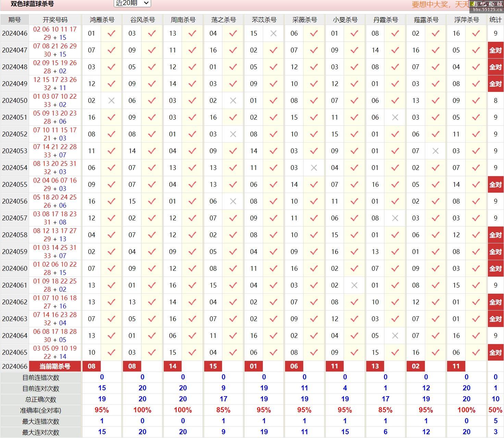Click the gray X in 采薇杀号 for 2024054

[314, 168]
